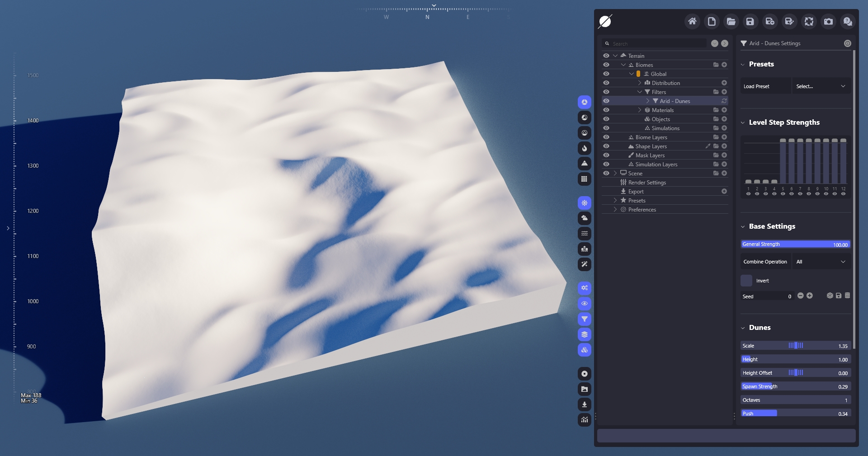Click the camera screenshot icon

pyautogui.click(x=828, y=21)
